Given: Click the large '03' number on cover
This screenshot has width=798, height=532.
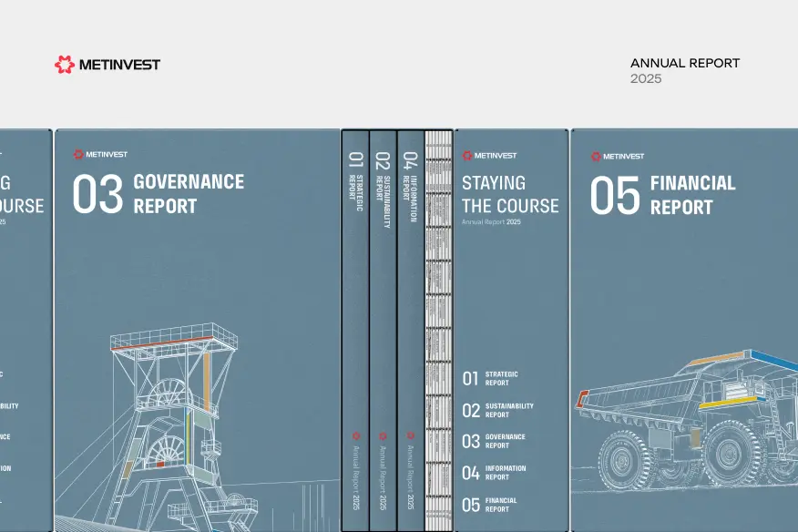Looking at the screenshot, I should tap(97, 194).
